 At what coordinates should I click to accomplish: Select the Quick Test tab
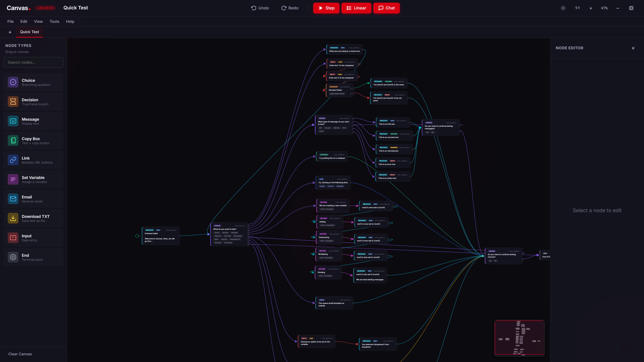click(30, 32)
